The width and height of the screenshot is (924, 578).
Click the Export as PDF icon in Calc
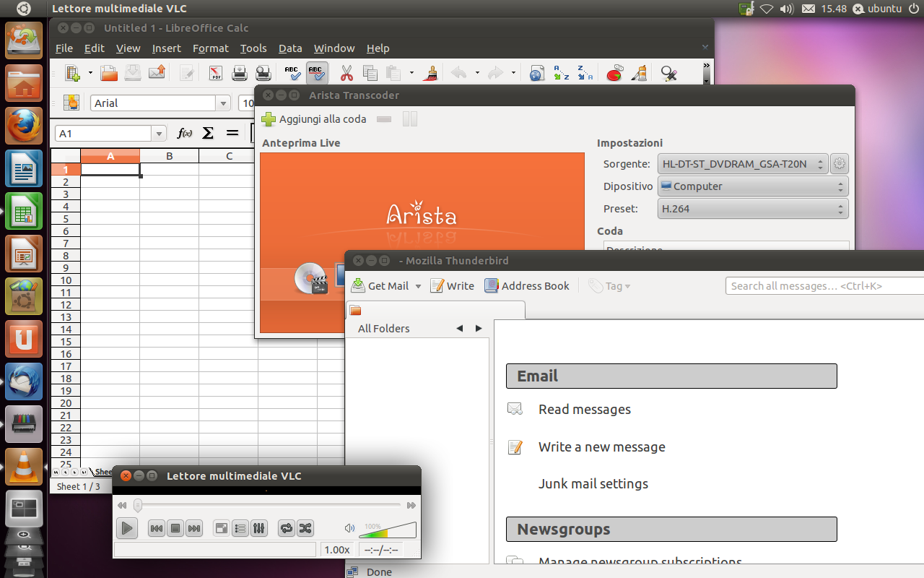(216, 73)
